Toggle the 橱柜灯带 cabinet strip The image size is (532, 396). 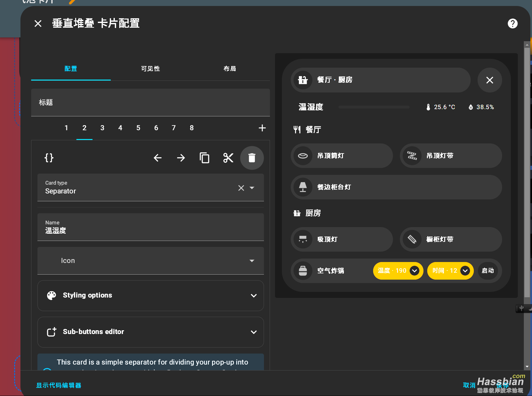click(451, 239)
